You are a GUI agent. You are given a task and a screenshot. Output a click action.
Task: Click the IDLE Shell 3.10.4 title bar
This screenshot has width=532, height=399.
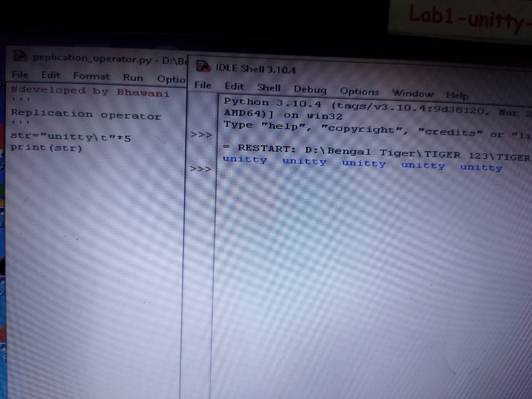point(332,71)
